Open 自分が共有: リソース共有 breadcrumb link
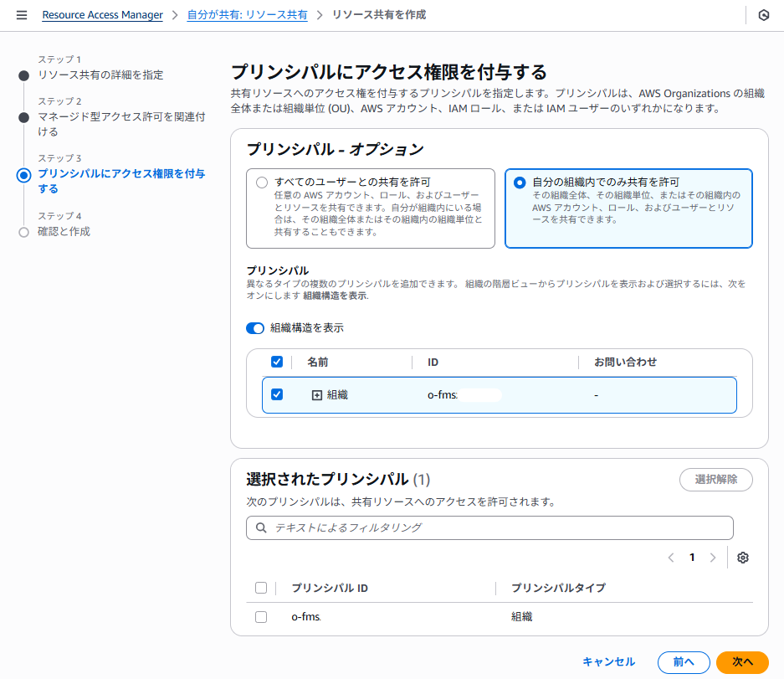Screen dimensions: 784x679 point(247,15)
